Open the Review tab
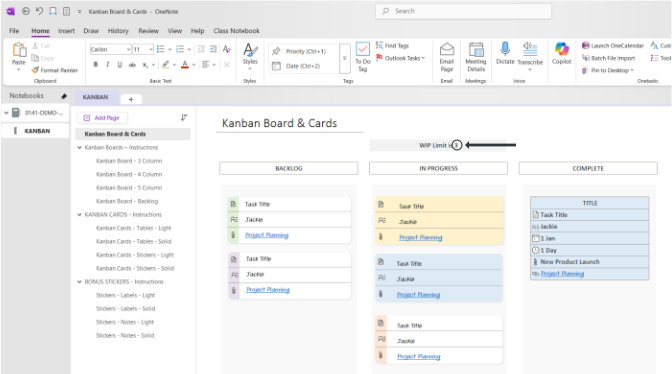Screen dimensions: 672x374 tap(148, 31)
